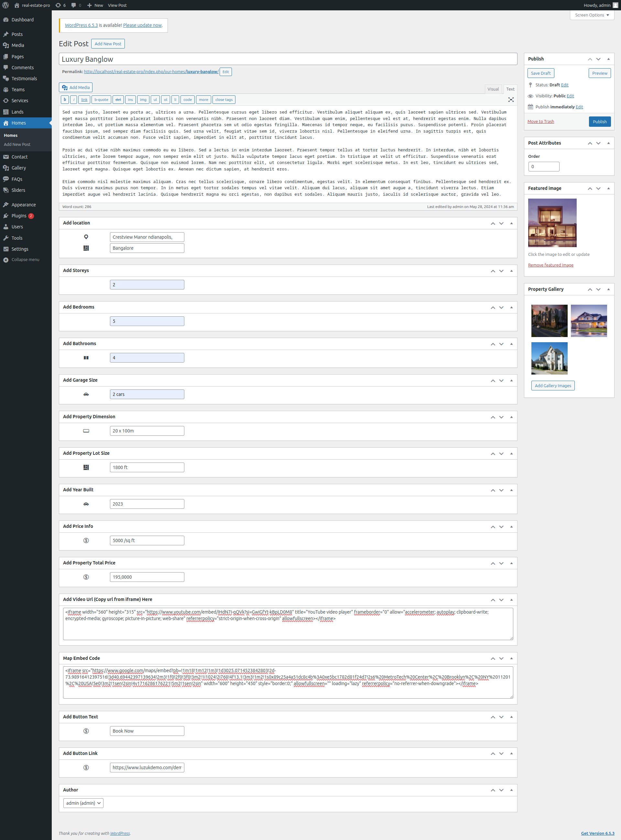Click the featured image thumbnail

click(x=552, y=223)
